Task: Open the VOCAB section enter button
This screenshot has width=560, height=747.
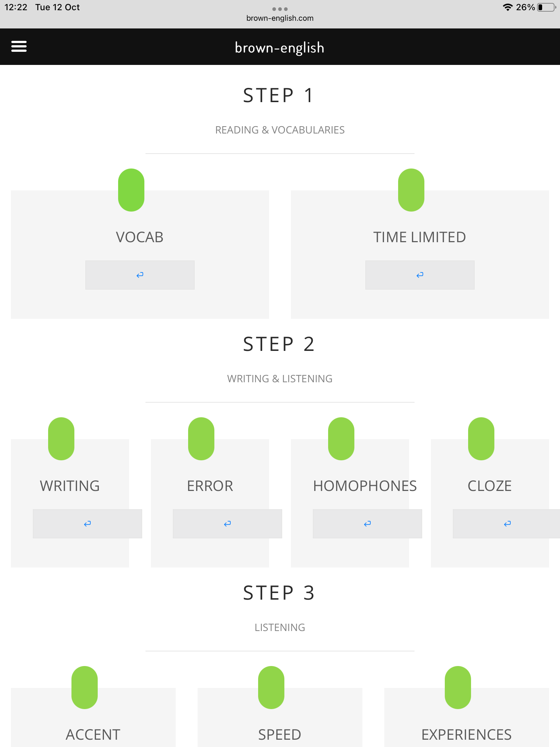Action: pos(140,275)
